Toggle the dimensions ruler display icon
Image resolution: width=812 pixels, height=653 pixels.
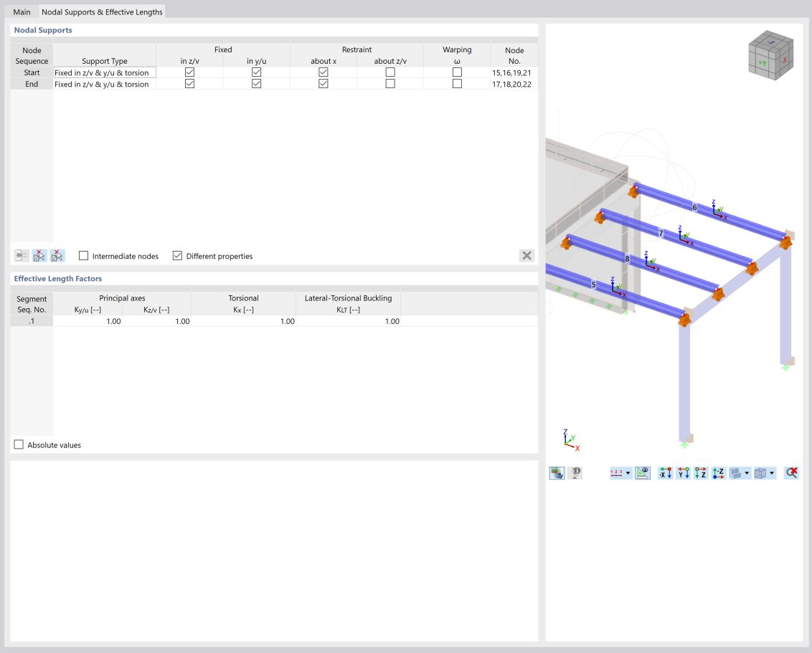[x=642, y=472]
